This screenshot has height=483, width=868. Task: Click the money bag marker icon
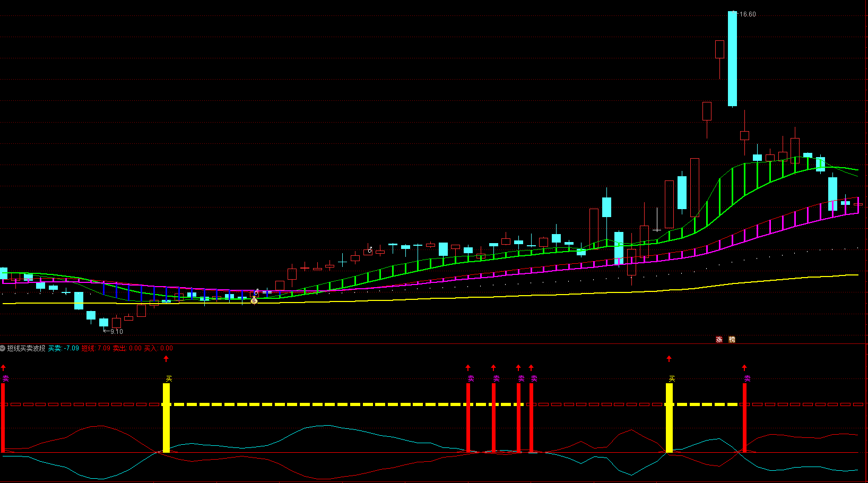click(254, 300)
